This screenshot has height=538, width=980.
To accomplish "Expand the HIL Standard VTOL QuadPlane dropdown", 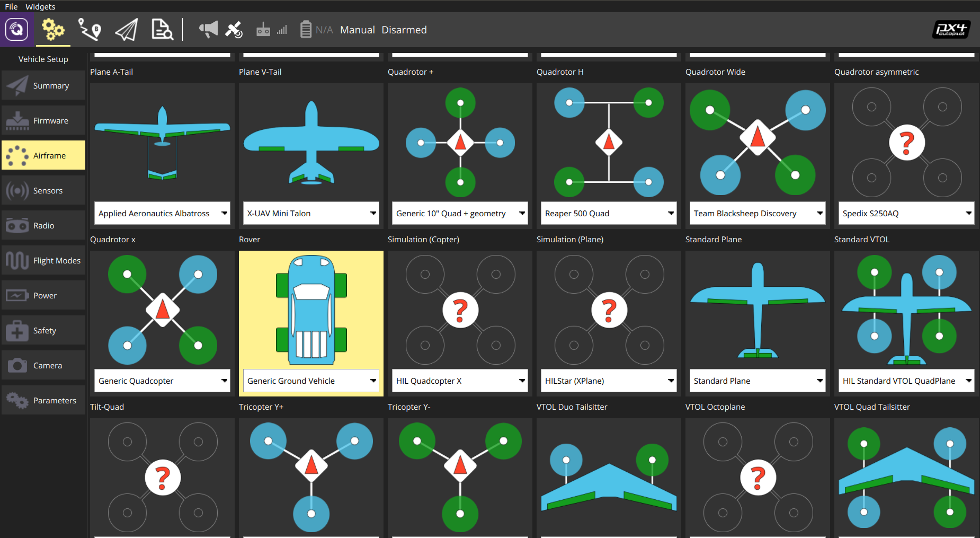I will tap(906, 381).
